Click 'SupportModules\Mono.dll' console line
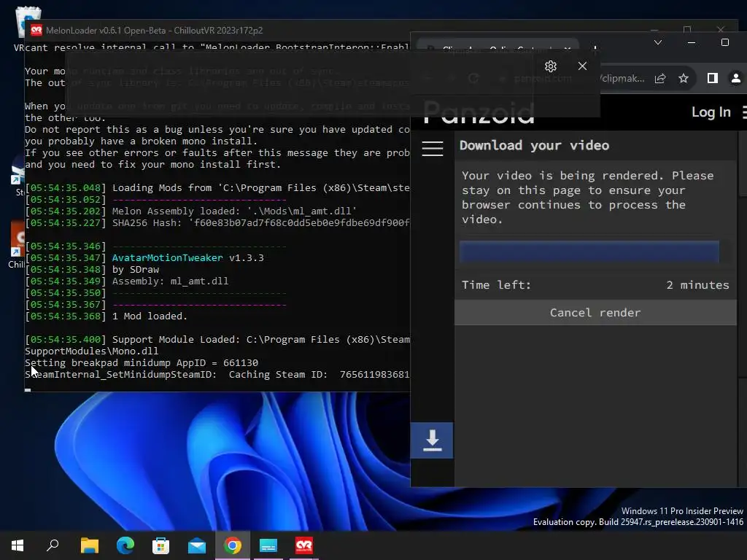Viewport: 747px width, 560px height. (x=91, y=351)
